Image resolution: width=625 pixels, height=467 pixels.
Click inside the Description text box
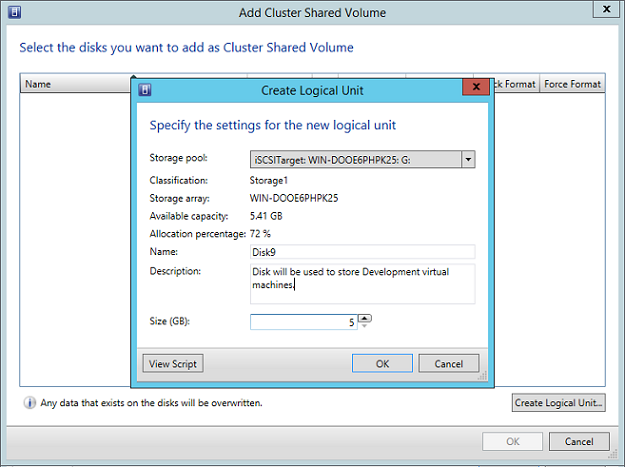[362, 284]
